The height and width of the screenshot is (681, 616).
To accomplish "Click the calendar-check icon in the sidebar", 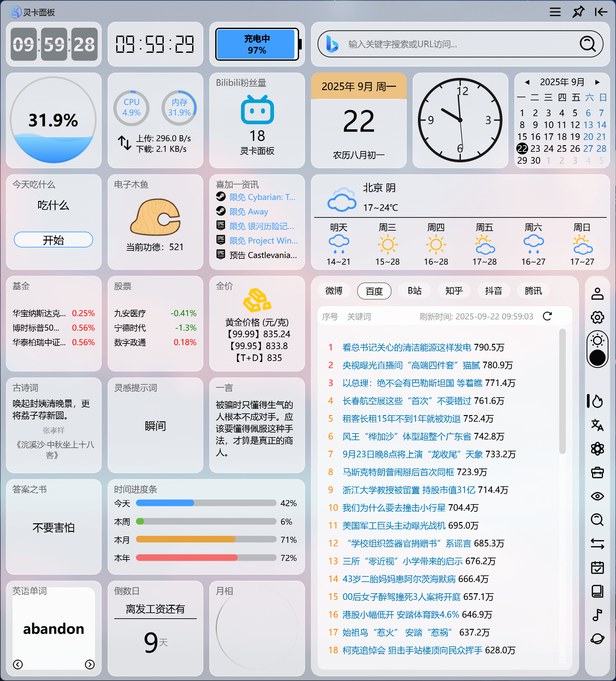I will (598, 567).
